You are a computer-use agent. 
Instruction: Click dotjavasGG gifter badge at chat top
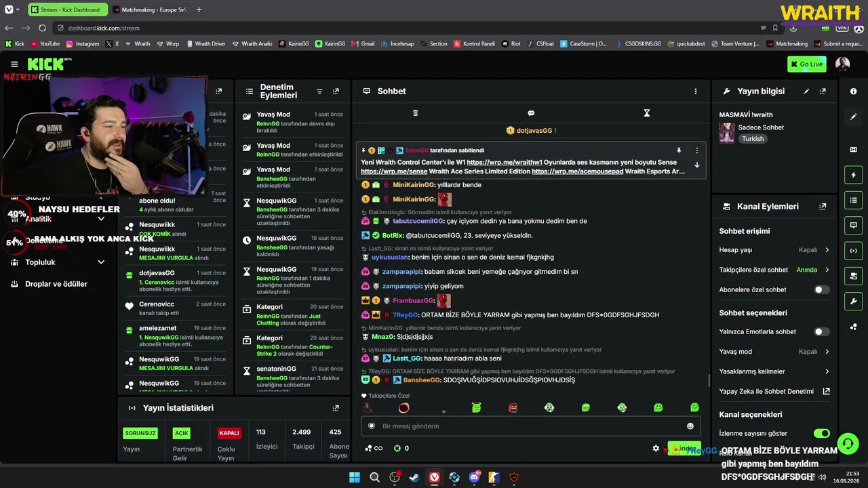531,131
